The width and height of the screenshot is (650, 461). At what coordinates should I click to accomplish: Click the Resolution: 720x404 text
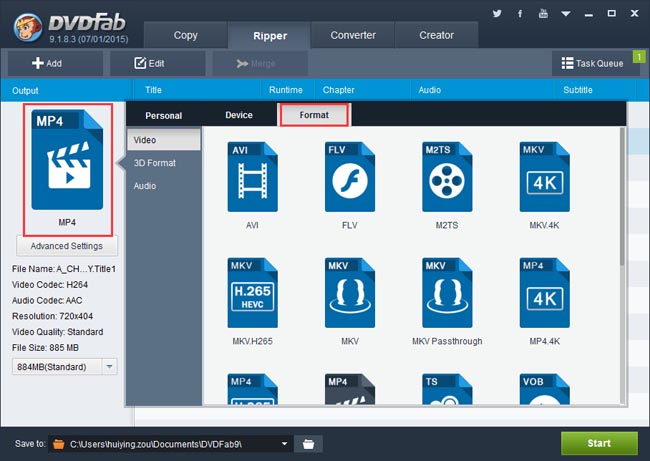point(52,316)
